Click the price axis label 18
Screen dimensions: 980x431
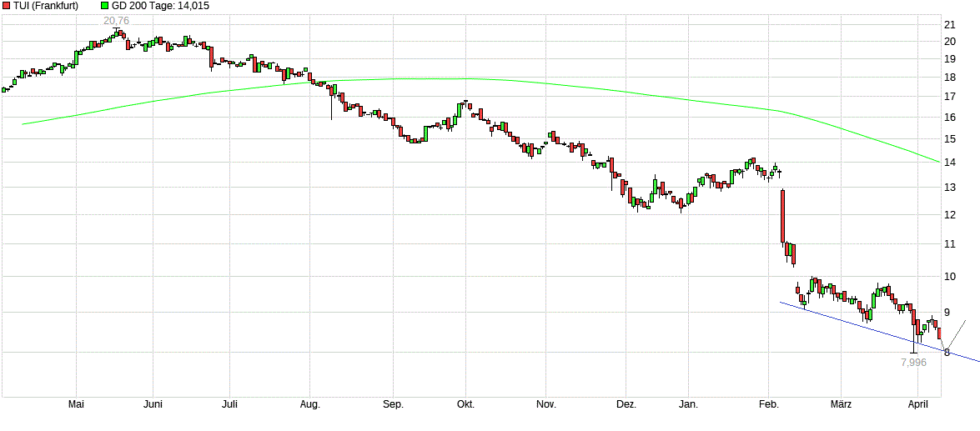(x=949, y=78)
